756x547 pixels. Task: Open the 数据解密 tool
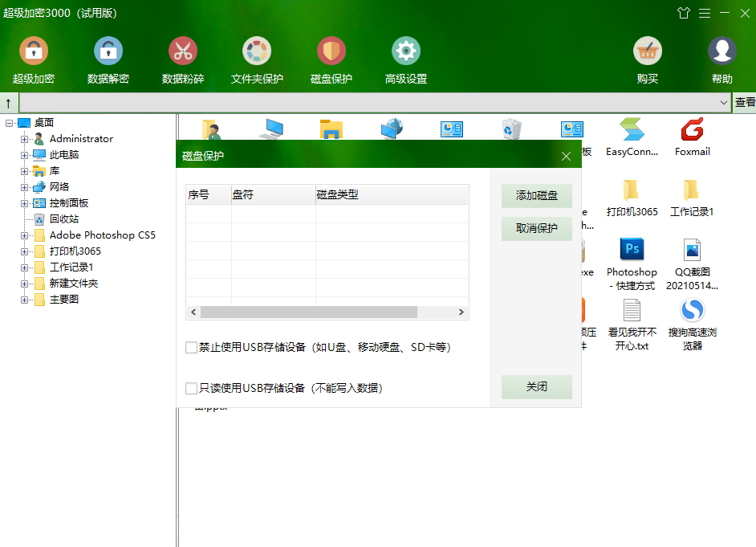(108, 50)
